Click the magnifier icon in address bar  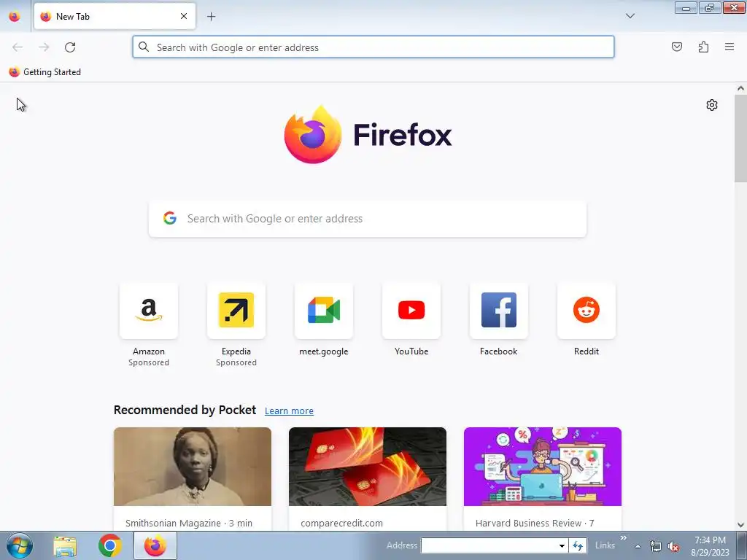pos(144,47)
